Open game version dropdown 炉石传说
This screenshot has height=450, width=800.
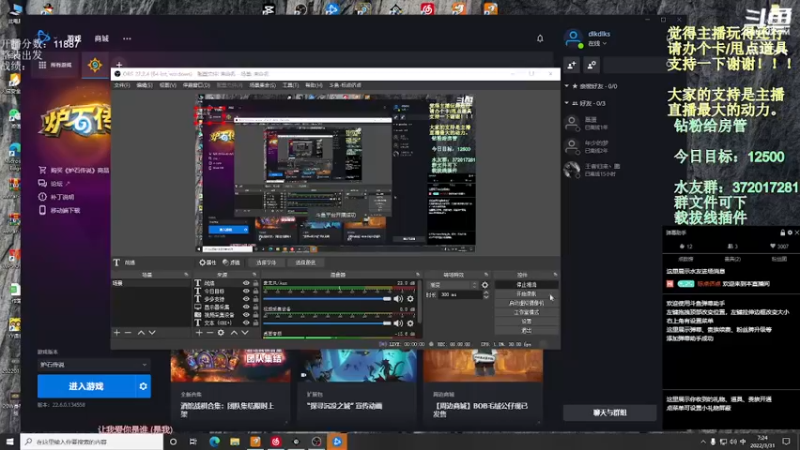click(x=94, y=365)
